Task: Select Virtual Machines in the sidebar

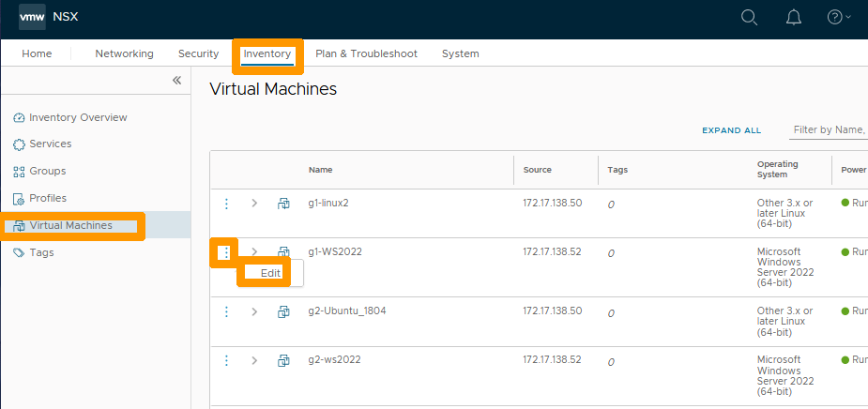Action: click(71, 225)
